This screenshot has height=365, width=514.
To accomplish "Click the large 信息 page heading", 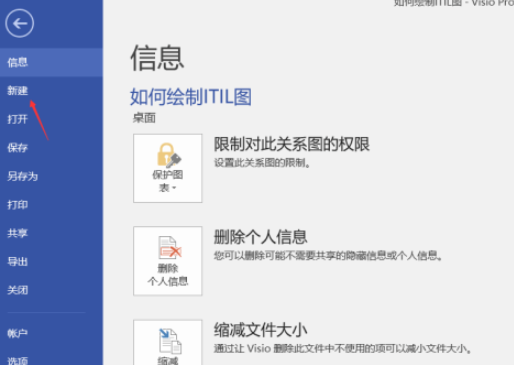I will point(157,58).
